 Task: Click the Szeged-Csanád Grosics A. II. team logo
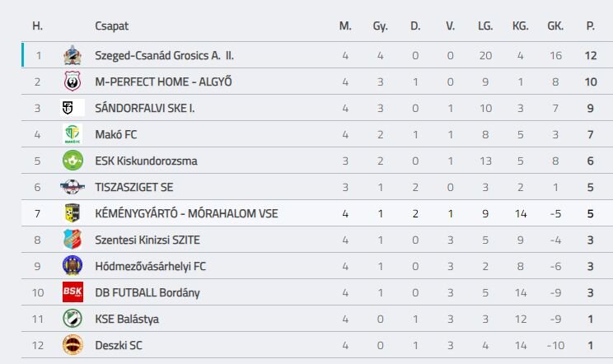coord(73,56)
